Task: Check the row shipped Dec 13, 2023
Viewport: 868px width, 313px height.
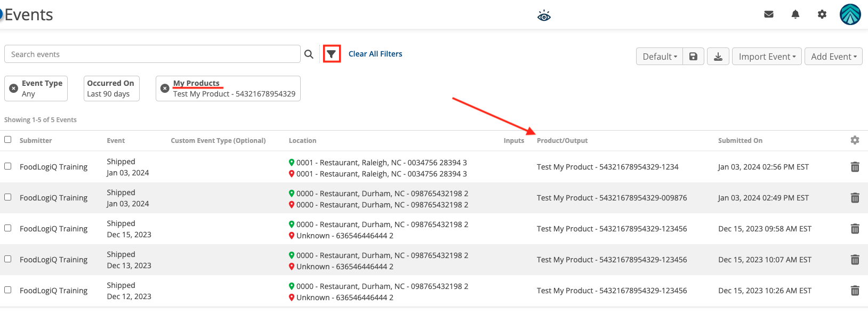Action: tap(7, 259)
